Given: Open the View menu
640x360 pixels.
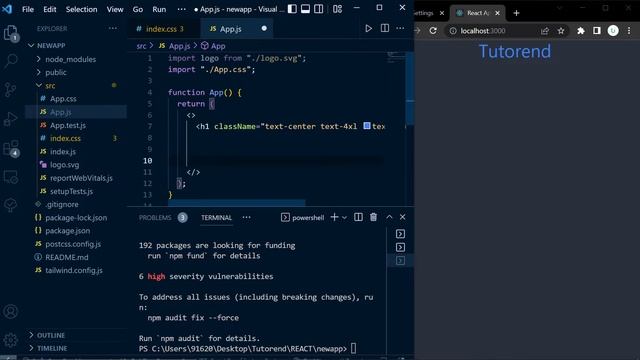Looking at the screenshot, I should click(x=115, y=9).
